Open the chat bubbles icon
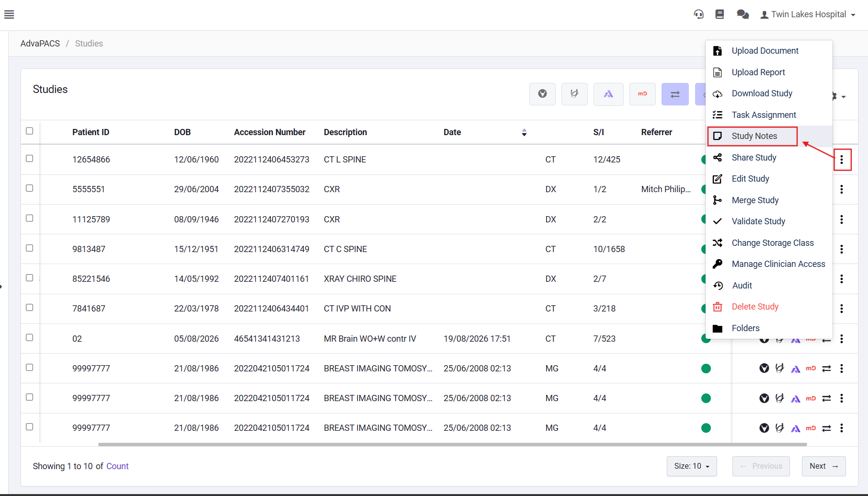The width and height of the screenshot is (868, 496). click(742, 14)
